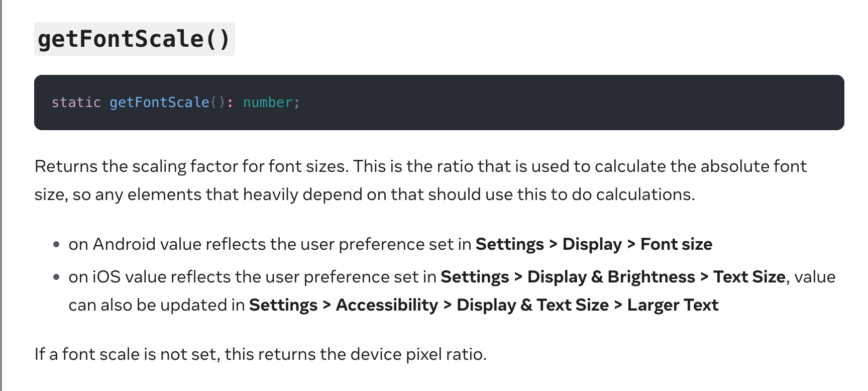Click bold 'Display' in the Android bullet
Screen dimensions: 868x391
coord(592,244)
